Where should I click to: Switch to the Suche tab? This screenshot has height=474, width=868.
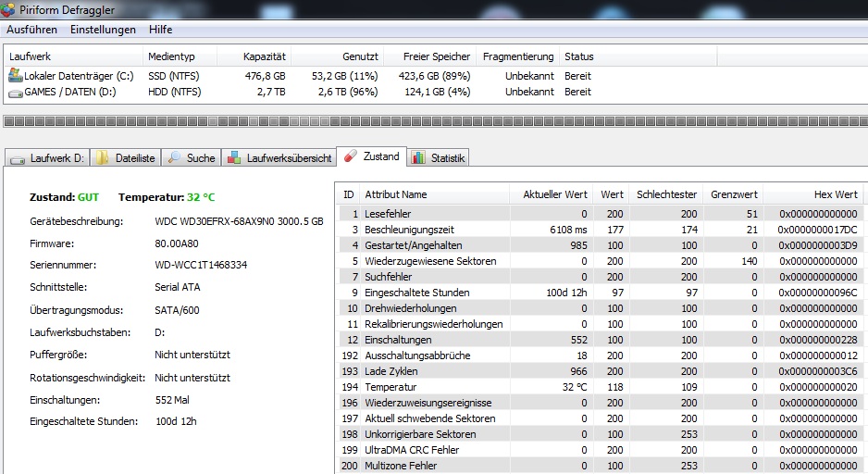point(192,157)
